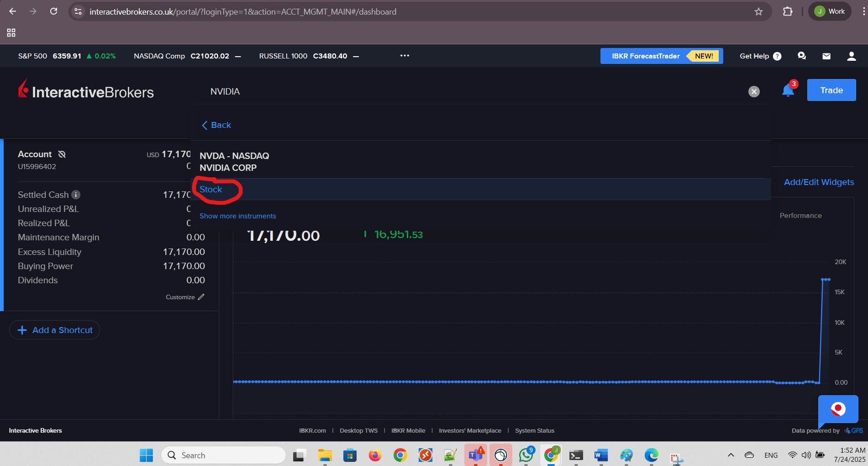Open Investors' Marketplace footer link
868x466 pixels.
[470, 430]
